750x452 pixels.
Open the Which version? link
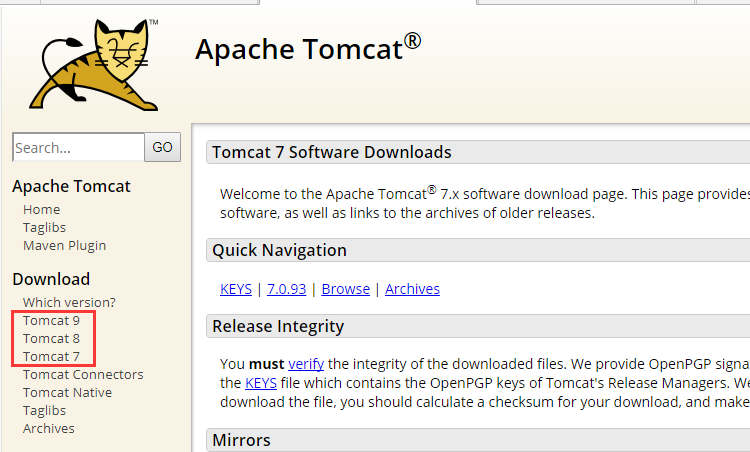tap(69, 302)
